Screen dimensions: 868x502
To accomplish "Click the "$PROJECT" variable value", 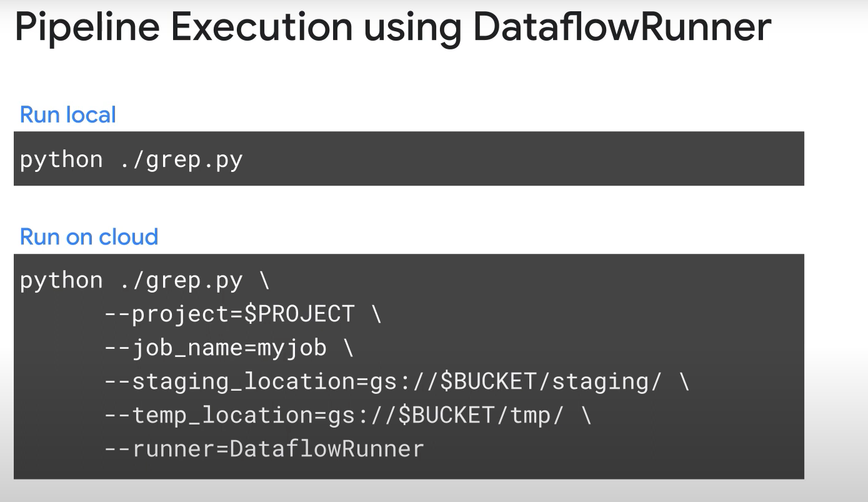I will (x=299, y=314).
